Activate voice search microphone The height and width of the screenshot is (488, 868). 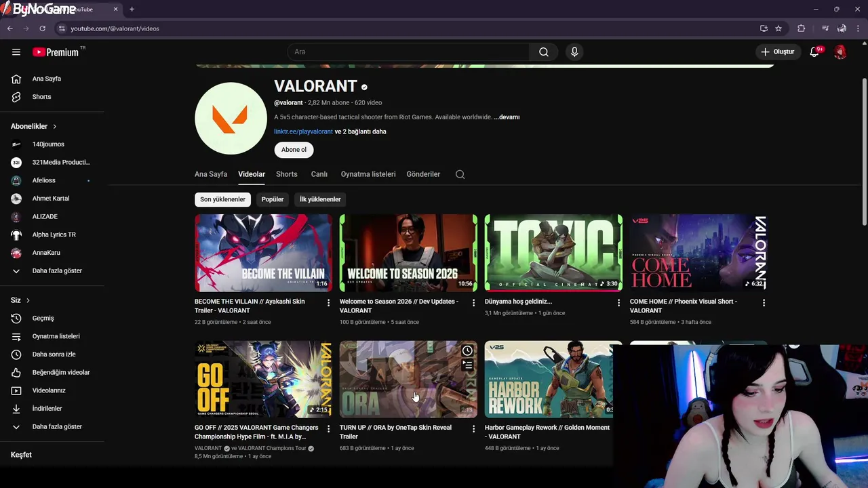click(x=574, y=52)
